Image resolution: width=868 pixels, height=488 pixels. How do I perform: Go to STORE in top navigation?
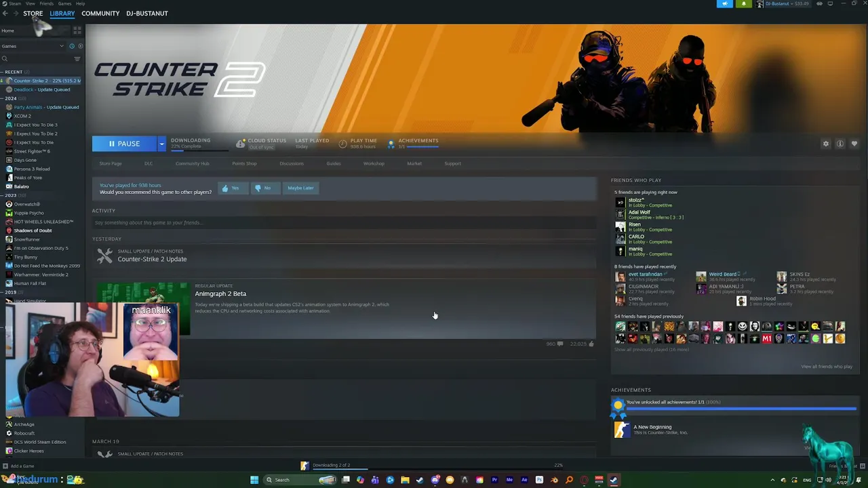(x=33, y=14)
